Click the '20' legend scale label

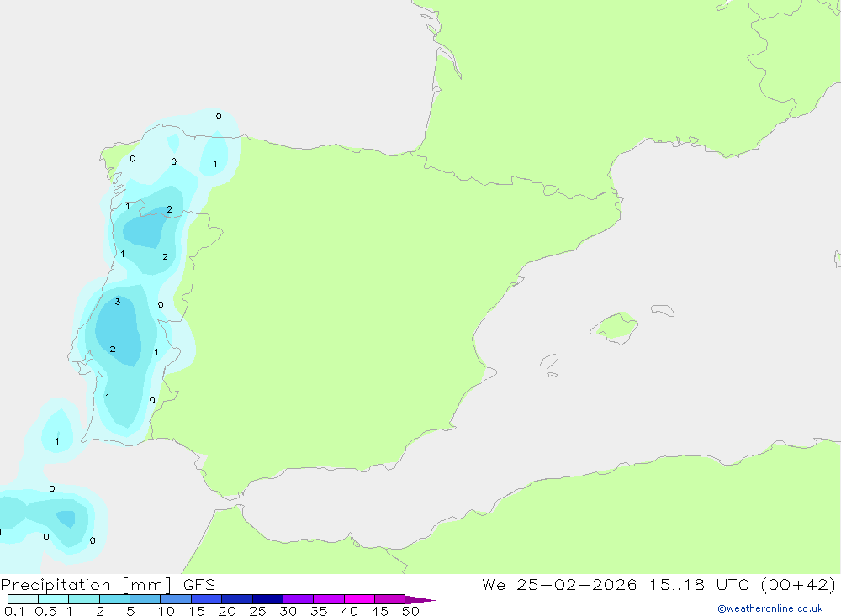227,611
